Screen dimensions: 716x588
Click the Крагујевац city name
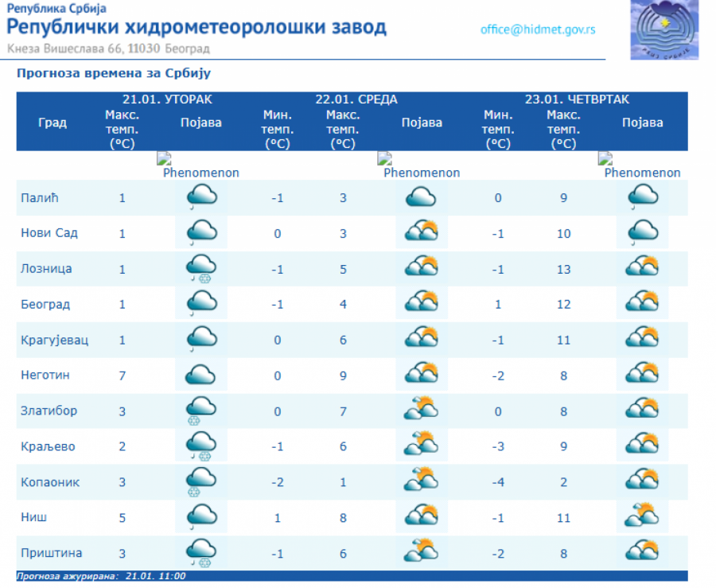pos(54,340)
